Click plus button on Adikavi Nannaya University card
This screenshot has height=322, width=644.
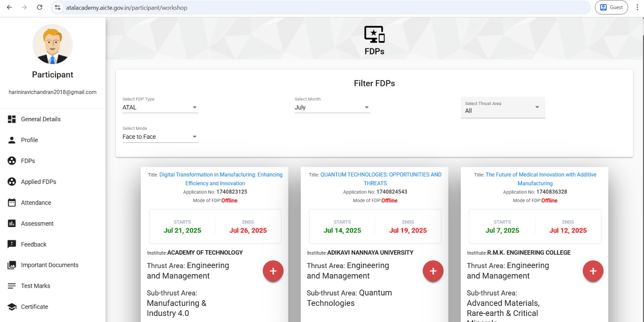point(433,271)
